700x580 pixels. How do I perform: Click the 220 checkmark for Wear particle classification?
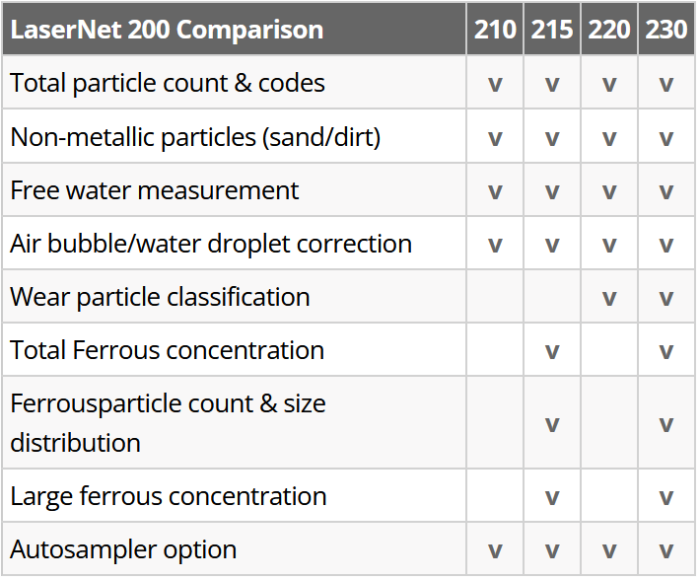pyautogui.click(x=609, y=298)
